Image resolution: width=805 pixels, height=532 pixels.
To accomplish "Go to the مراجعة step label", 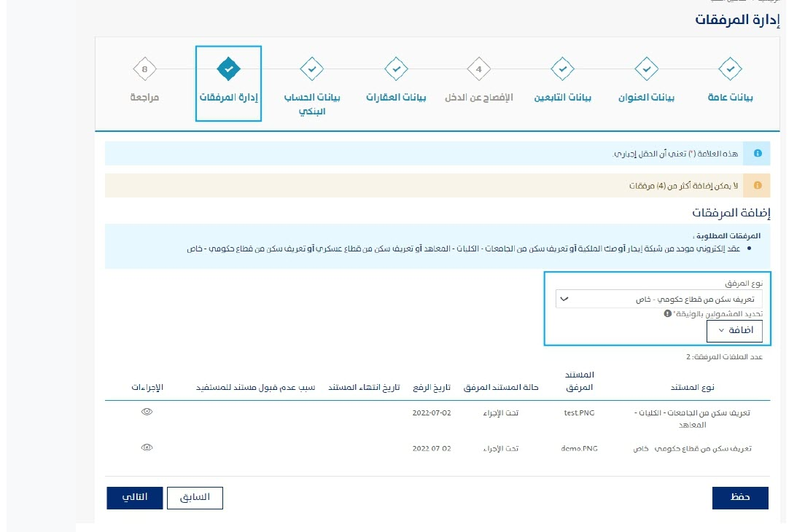I will tap(144, 98).
